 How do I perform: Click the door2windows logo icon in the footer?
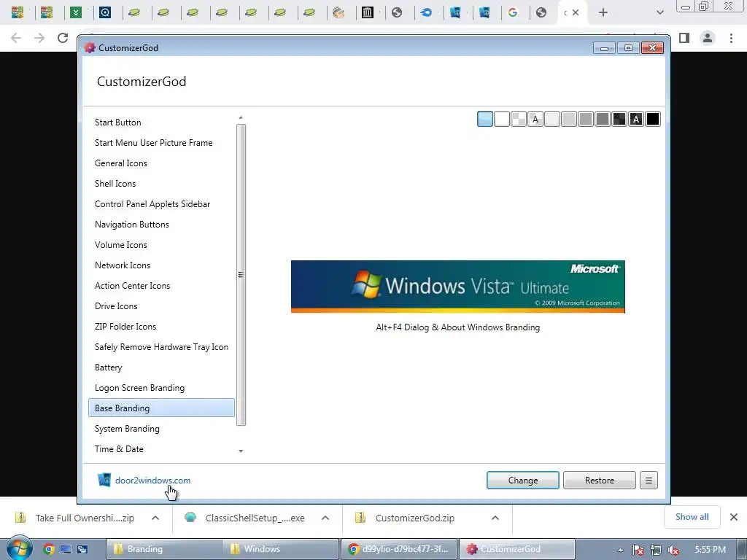[x=104, y=480]
